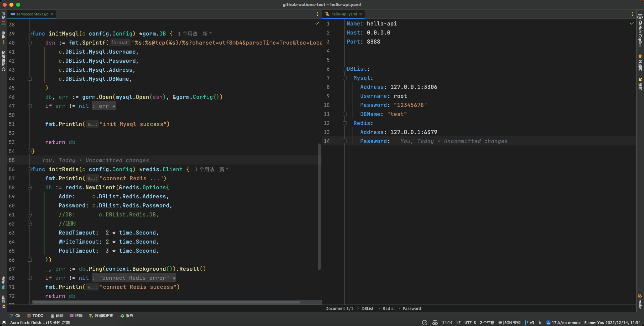Click Document 1/1 in the breadcrumb bar
This screenshot has height=326, width=644.
click(x=339, y=309)
